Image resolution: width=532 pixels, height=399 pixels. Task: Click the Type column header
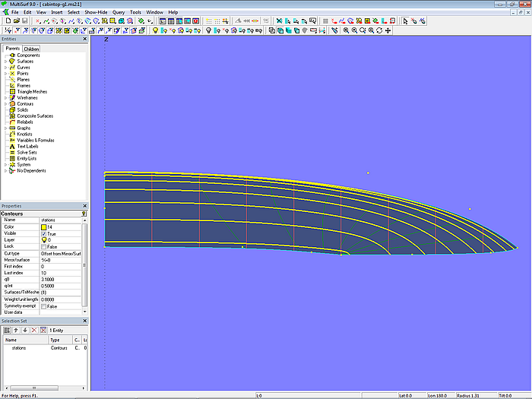coord(55,340)
